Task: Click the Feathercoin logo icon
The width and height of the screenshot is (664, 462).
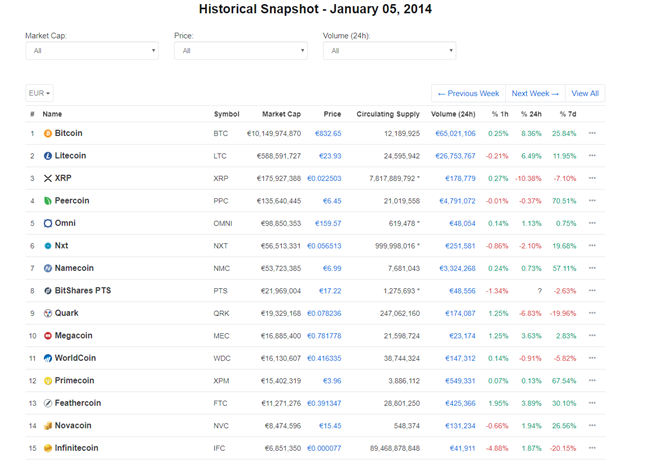Action: (x=48, y=403)
